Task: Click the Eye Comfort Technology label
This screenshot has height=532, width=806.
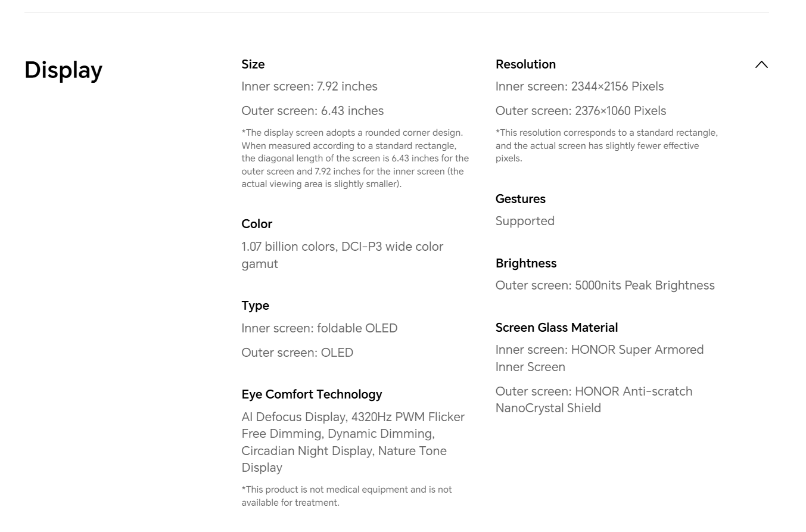Action: (x=312, y=394)
